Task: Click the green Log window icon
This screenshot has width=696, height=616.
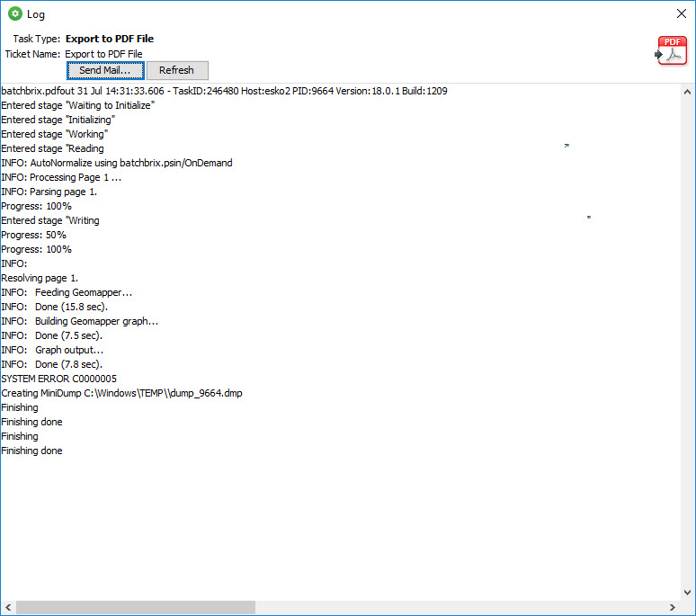Action: 15,13
